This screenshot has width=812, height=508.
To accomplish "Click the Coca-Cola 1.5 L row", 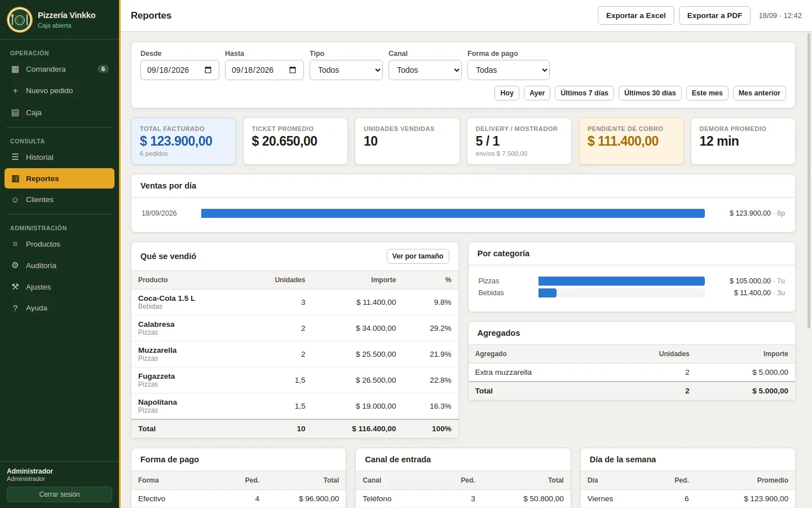I will pyautogui.click(x=295, y=303).
